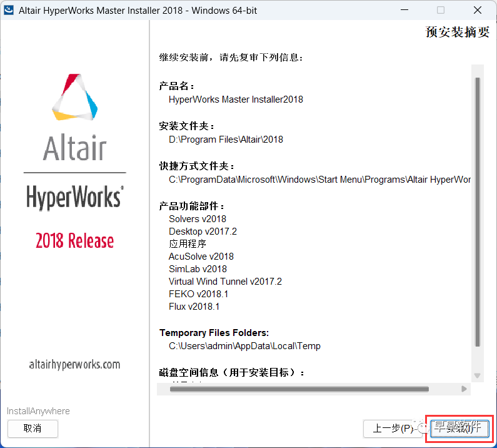The image size is (497, 448).
Task: Click the 'Desktop v2017.2' component line
Action: [x=203, y=232]
